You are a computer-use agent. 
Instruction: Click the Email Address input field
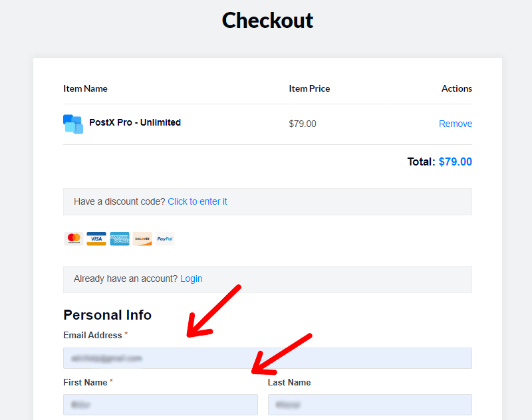tap(267, 358)
